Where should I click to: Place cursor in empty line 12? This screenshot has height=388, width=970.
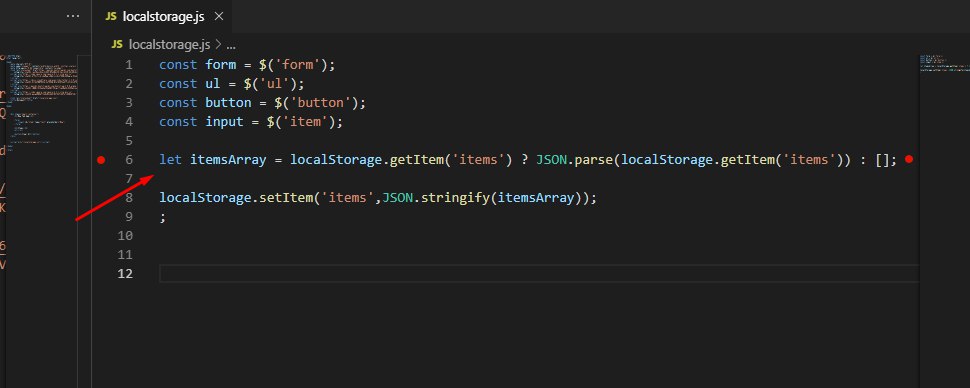point(538,274)
